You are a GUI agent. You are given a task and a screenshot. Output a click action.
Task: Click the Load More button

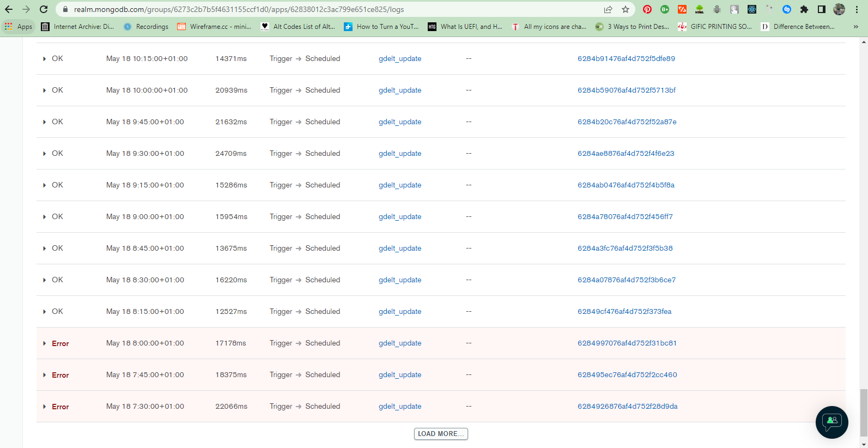pos(440,434)
